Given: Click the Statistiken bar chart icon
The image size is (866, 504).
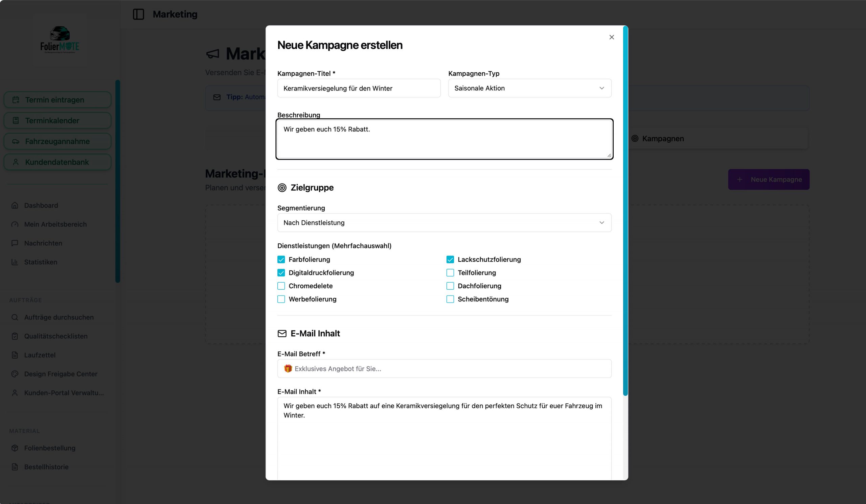Looking at the screenshot, I should [x=15, y=262].
